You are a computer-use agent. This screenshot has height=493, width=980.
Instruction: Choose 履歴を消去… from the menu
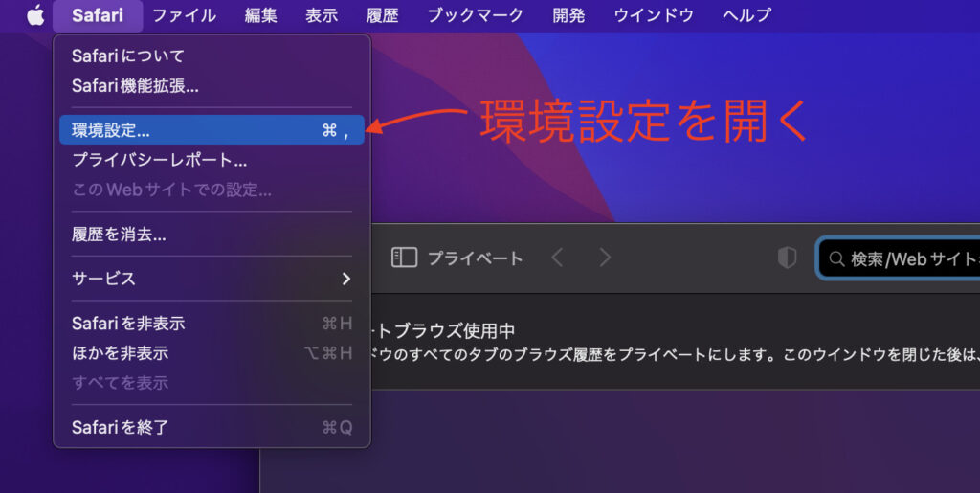point(212,235)
